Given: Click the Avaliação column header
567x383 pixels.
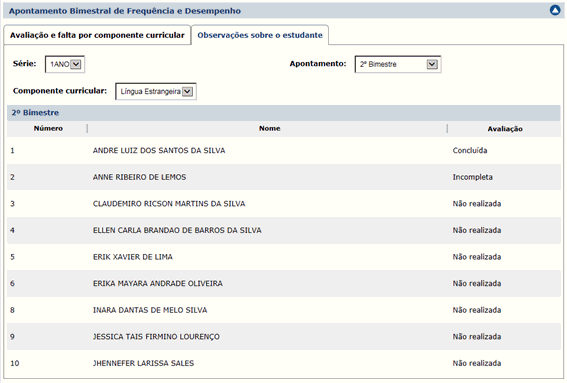Looking at the screenshot, I should [505, 129].
